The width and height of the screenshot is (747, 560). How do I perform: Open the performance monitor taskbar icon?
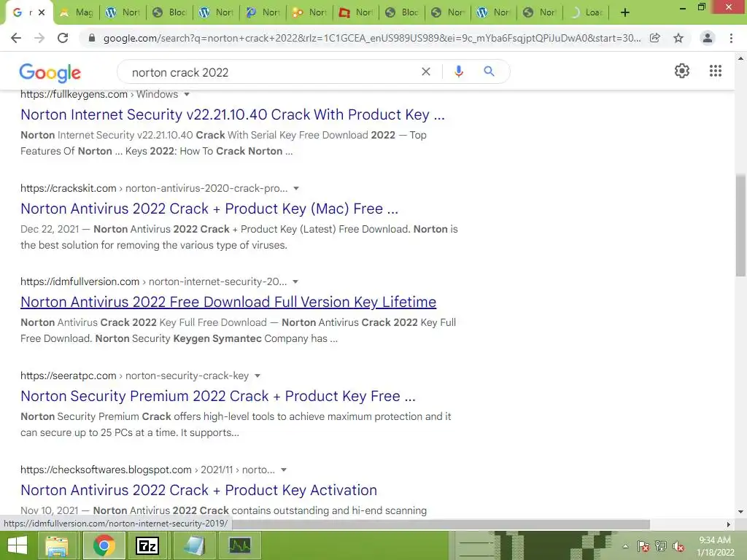[239, 545]
